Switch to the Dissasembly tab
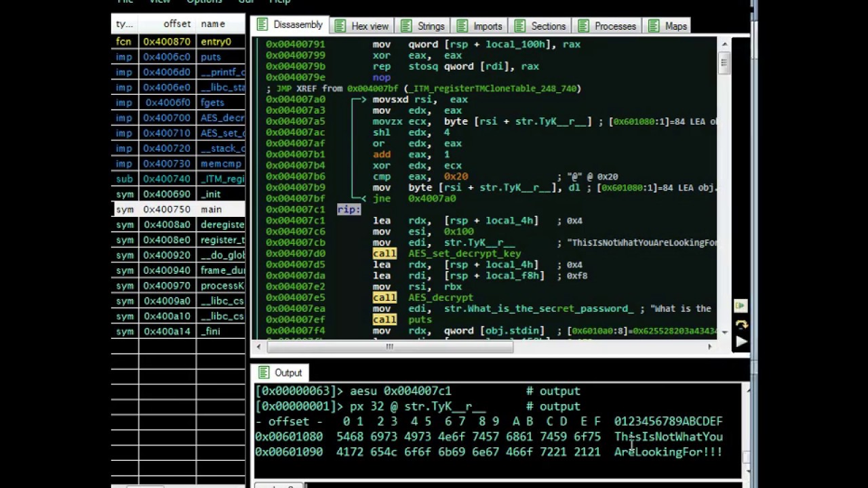868x488 pixels. coord(290,25)
